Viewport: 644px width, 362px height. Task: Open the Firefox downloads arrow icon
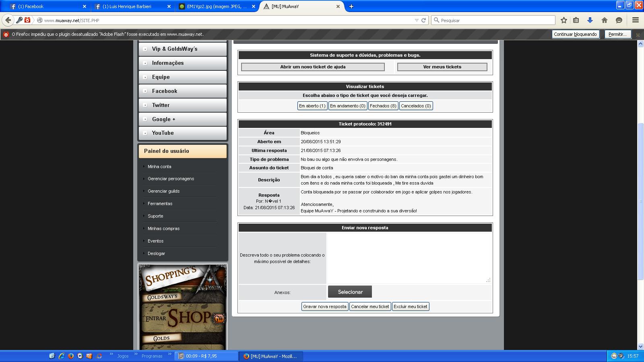pyautogui.click(x=590, y=20)
